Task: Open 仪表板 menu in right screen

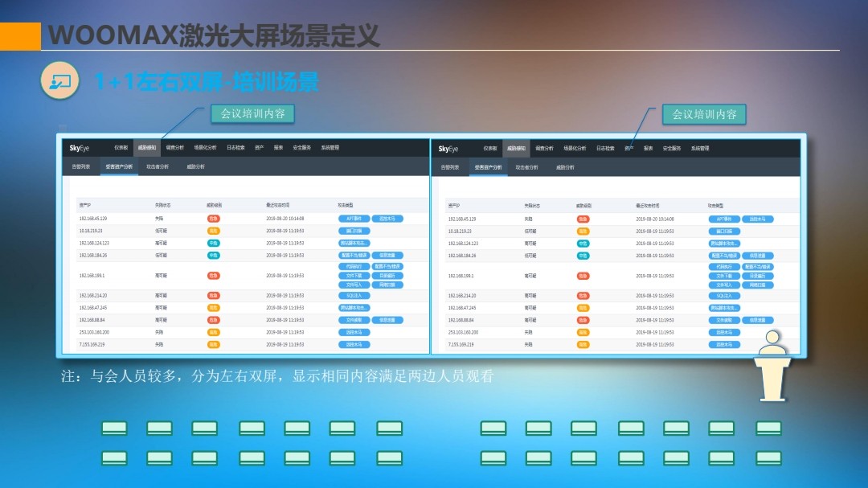Action: (x=490, y=149)
